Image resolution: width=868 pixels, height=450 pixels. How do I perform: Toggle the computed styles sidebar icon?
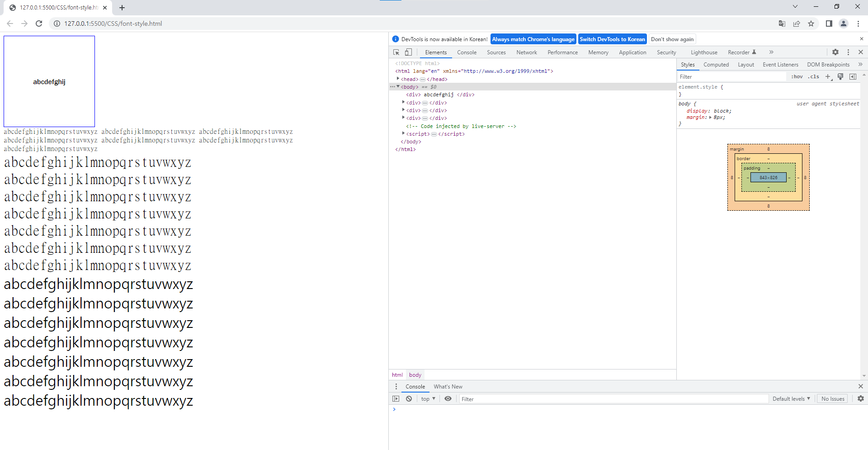coord(853,77)
